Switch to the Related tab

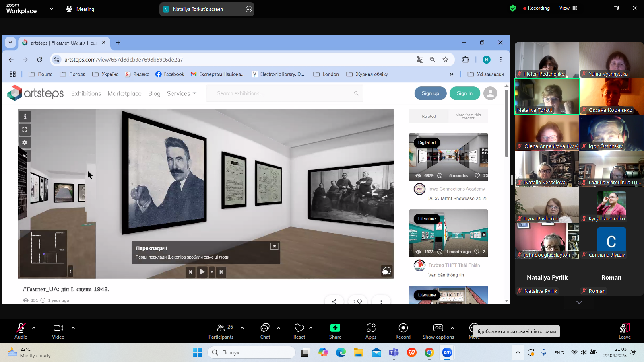tap(429, 117)
